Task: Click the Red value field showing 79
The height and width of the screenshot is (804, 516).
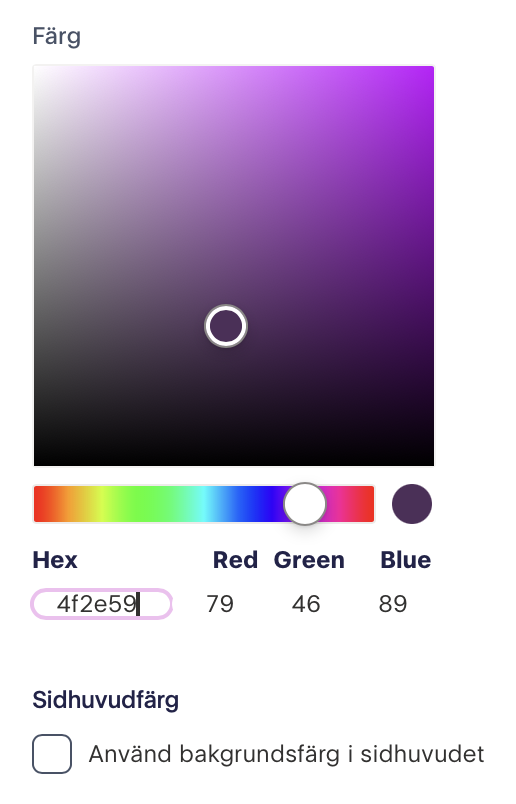Action: pos(220,604)
